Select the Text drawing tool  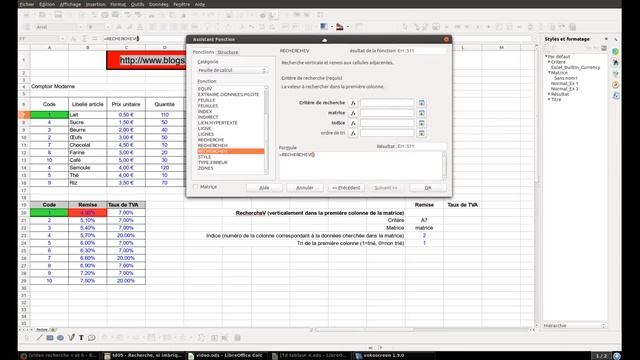click(x=81, y=338)
